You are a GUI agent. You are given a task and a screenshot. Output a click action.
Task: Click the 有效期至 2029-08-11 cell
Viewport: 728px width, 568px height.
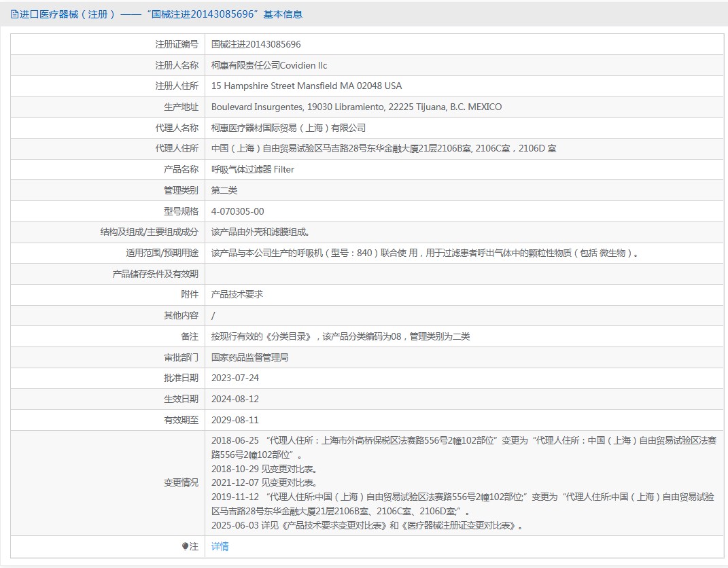238,420
